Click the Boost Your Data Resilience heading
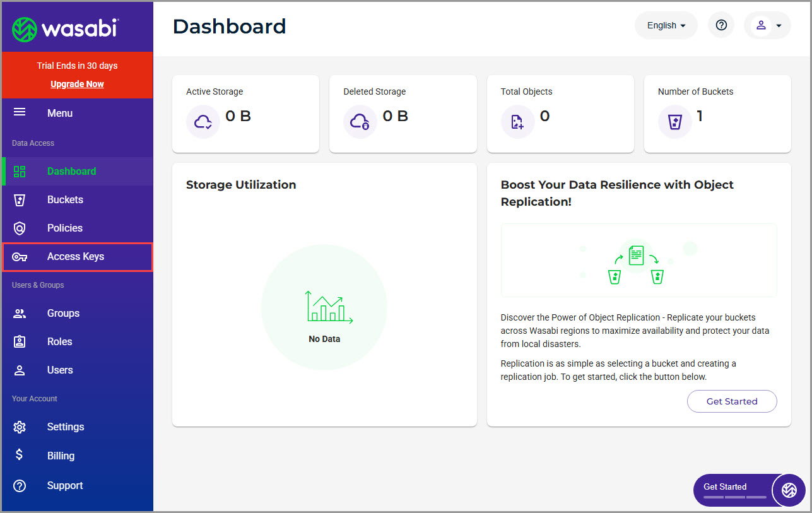The width and height of the screenshot is (812, 513). point(617,193)
